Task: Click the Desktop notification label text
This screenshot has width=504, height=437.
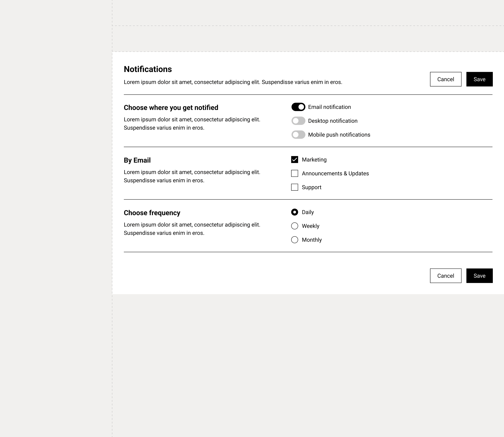Action: coord(333,121)
